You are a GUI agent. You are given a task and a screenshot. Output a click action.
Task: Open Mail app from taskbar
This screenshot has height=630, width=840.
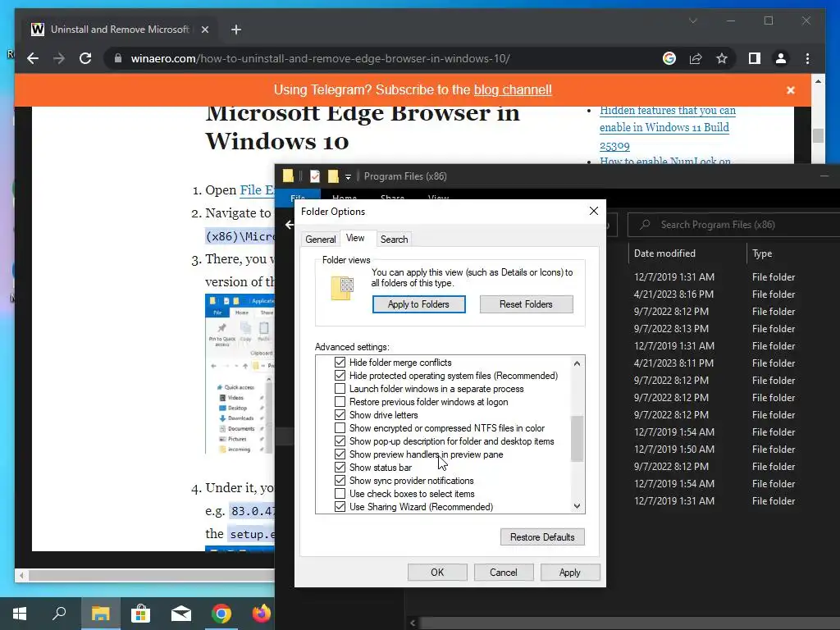click(x=181, y=614)
